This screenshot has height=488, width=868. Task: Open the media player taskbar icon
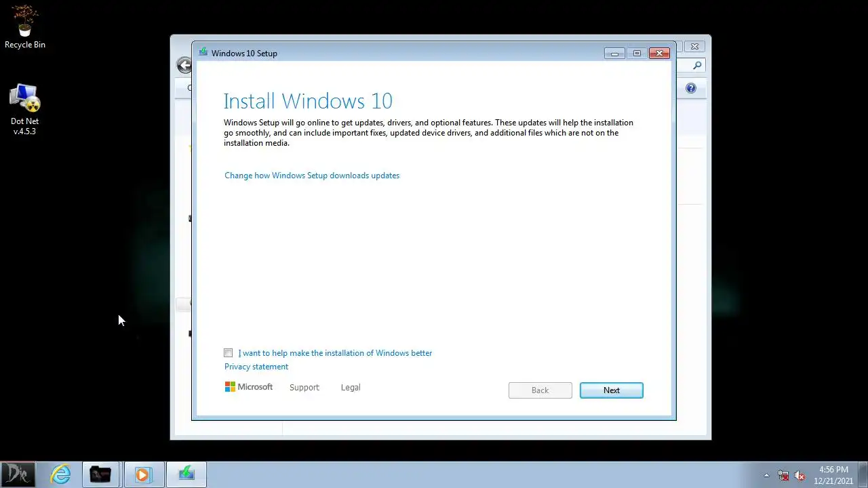point(142,474)
